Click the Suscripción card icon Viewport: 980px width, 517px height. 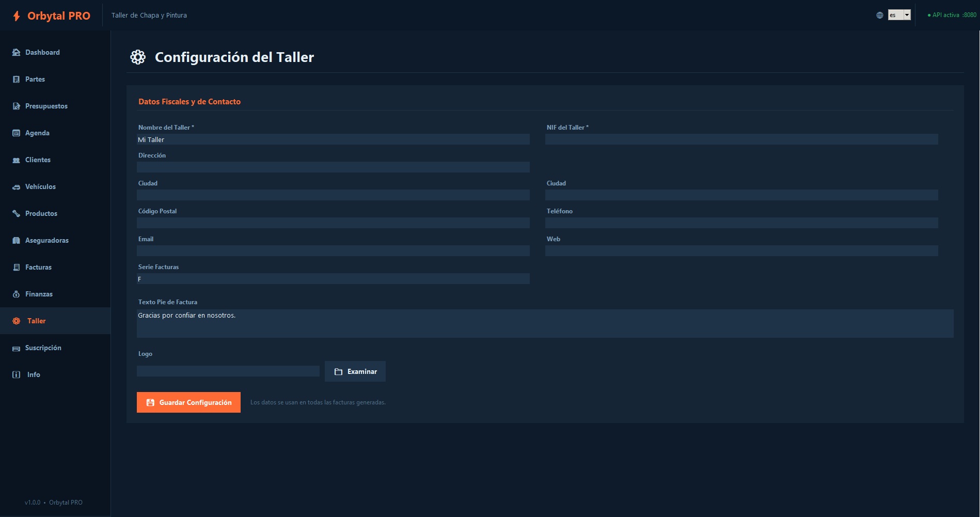point(16,348)
